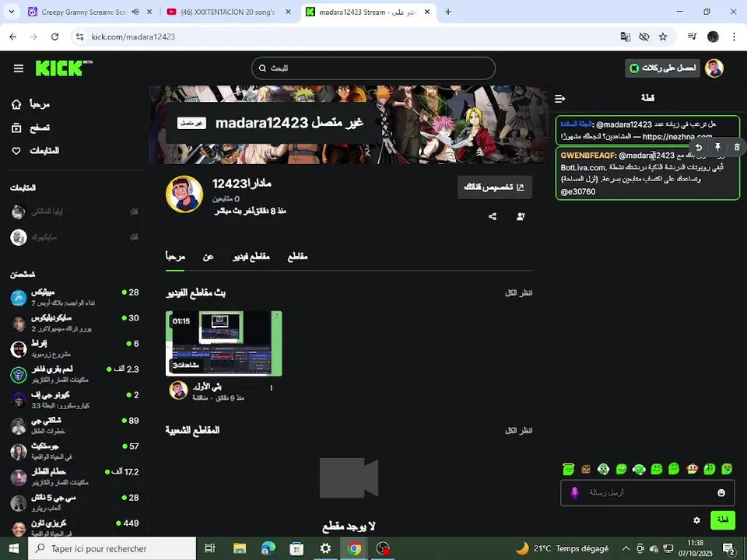Click the https://nezhna.com link in chat
The width and height of the screenshot is (747, 560).
pyautogui.click(x=677, y=137)
